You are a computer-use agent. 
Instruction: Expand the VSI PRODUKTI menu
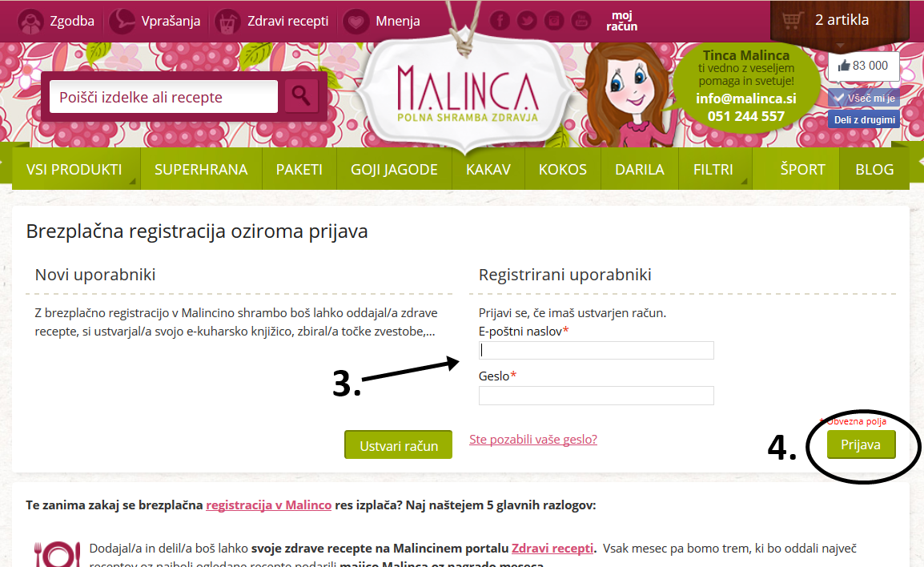[74, 169]
